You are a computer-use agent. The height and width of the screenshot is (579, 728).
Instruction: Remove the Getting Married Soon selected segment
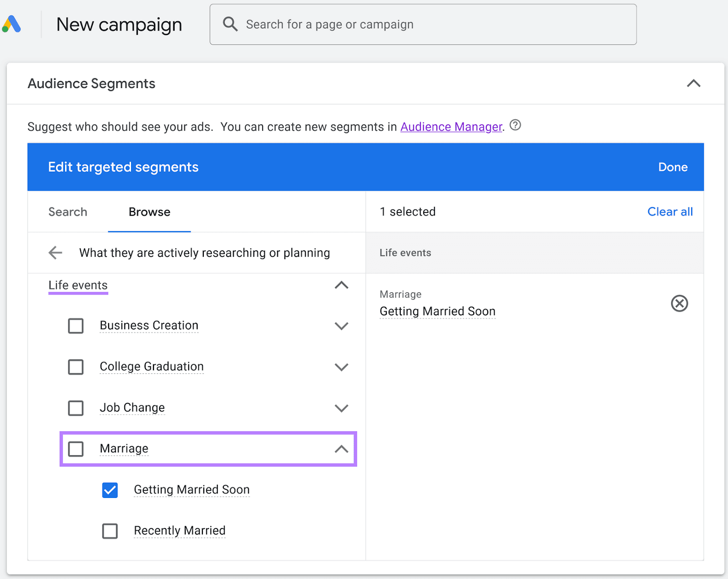click(679, 304)
